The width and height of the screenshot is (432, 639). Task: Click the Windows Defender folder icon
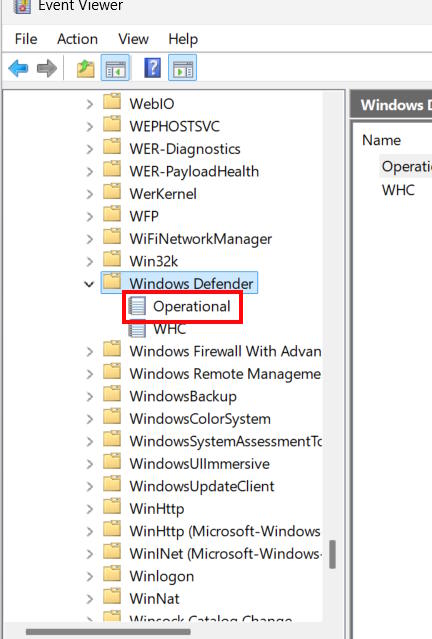112,282
